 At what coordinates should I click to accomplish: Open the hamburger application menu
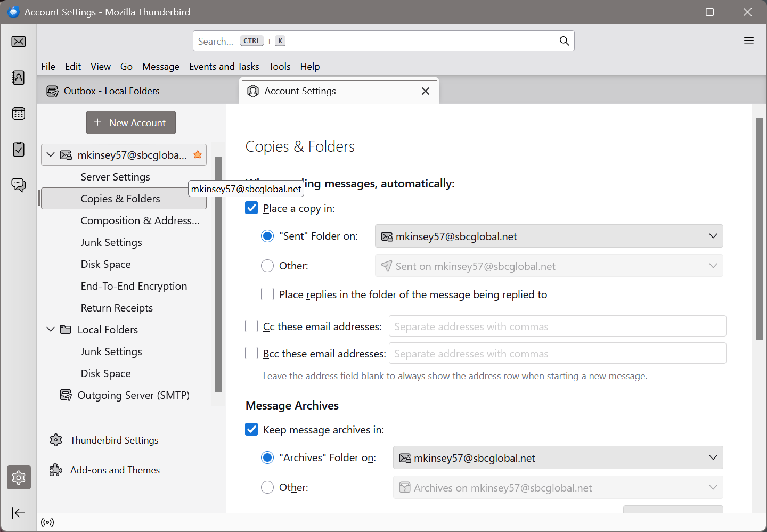click(748, 41)
